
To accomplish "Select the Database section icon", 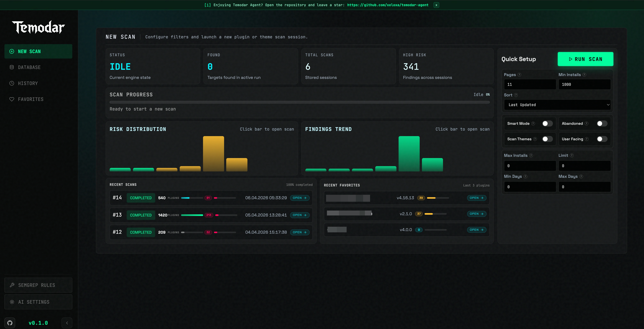I will [x=11, y=67].
